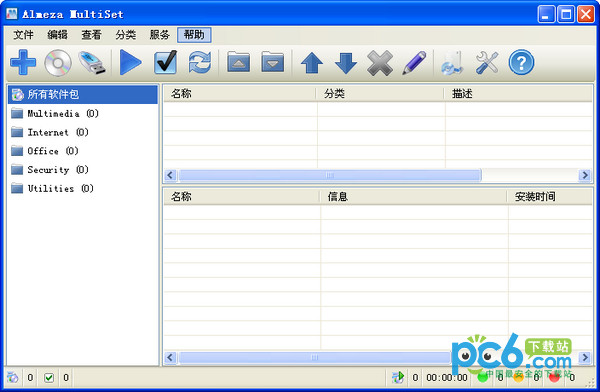The image size is (600, 392).
Task: Sort top list by 名称 column
Action: pos(240,93)
